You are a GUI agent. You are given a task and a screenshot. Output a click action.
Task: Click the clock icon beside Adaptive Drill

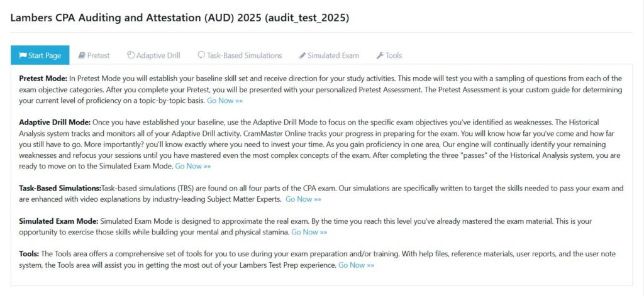(131, 55)
